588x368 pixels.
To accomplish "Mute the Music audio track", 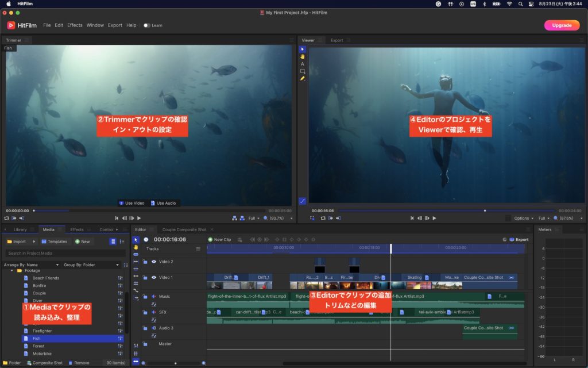I will 153,297.
